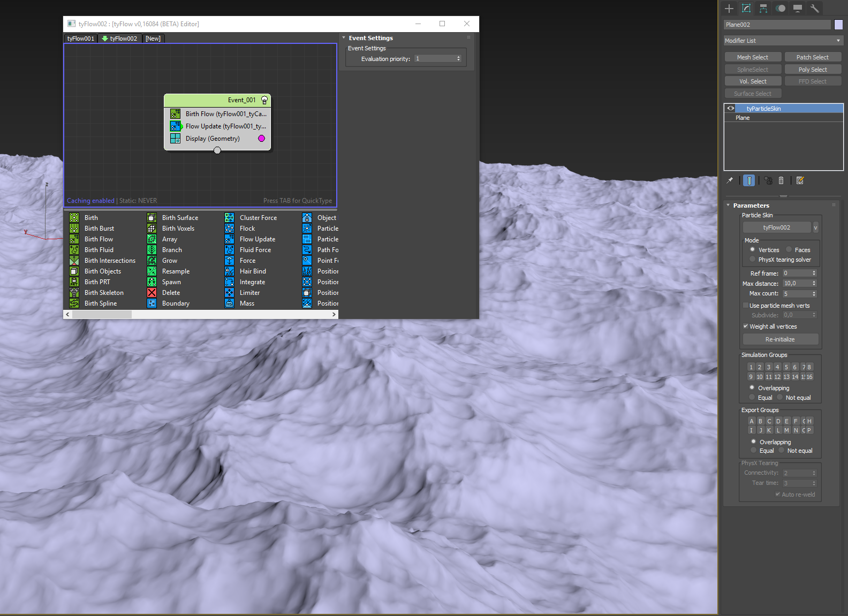This screenshot has height=616, width=848.
Task: Open the Modifier List dropdown
Action: 783,41
